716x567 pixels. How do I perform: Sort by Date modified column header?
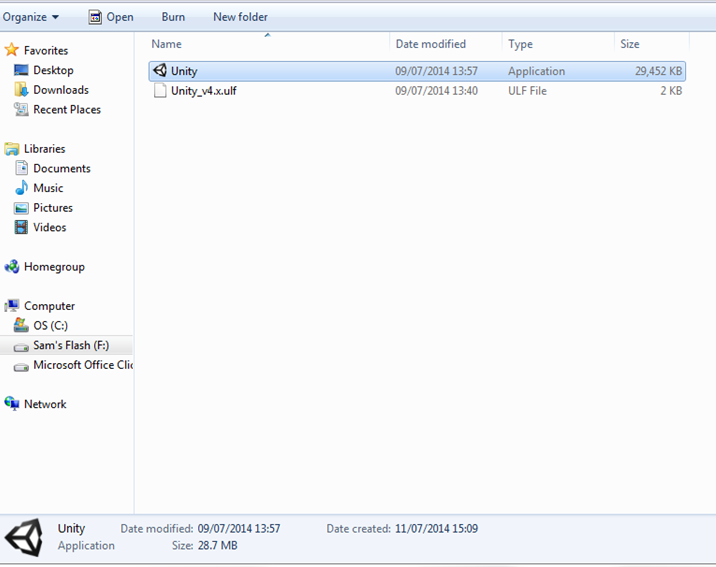tap(431, 44)
